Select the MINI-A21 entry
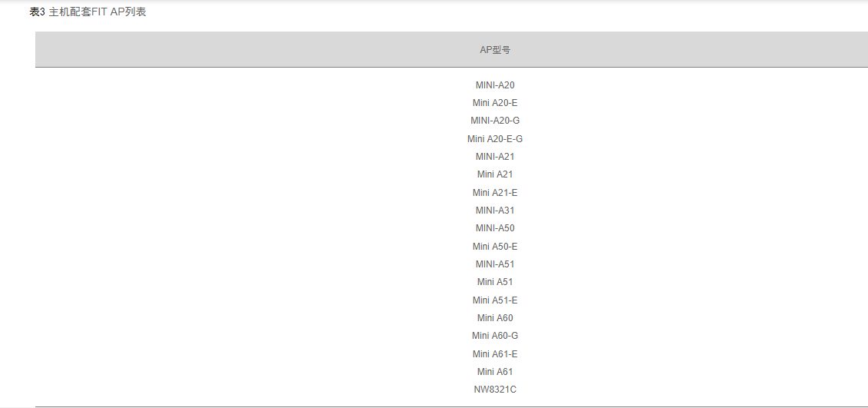Image resolution: width=868 pixels, height=408 pixels. pos(495,156)
